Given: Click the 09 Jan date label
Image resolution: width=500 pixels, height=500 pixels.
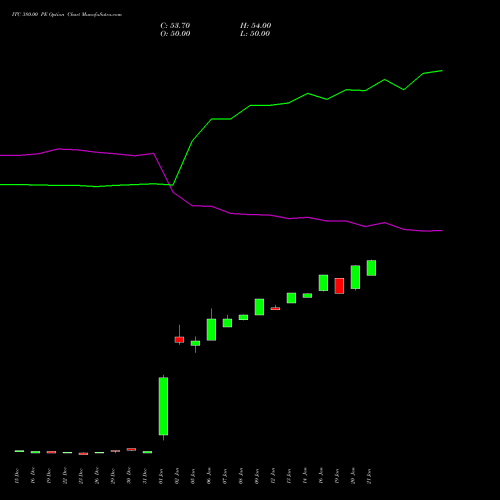Looking at the screenshot, I should pyautogui.click(x=257, y=476).
